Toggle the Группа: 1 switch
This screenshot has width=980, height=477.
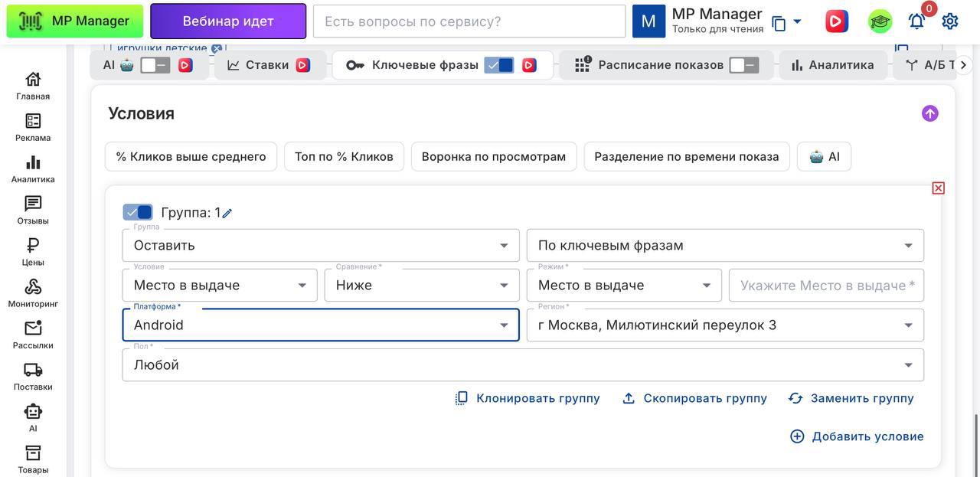(138, 212)
